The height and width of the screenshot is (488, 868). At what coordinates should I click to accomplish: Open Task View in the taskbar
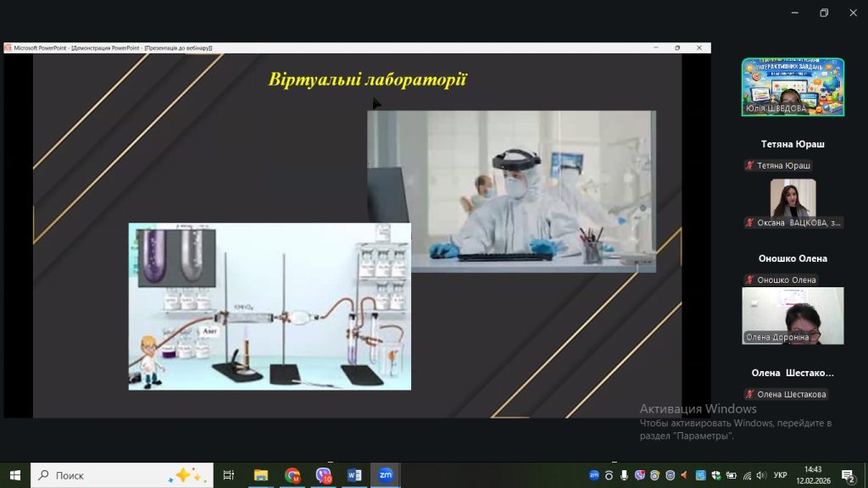228,475
